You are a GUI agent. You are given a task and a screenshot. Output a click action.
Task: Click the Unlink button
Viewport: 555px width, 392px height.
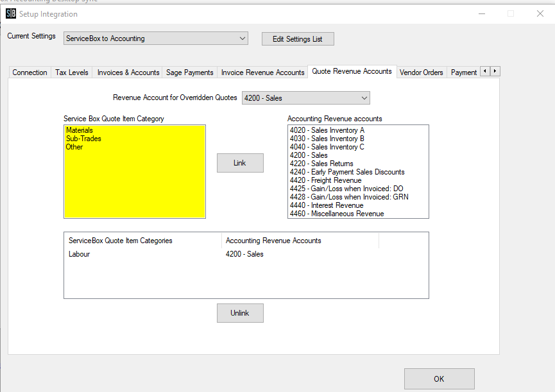point(240,312)
